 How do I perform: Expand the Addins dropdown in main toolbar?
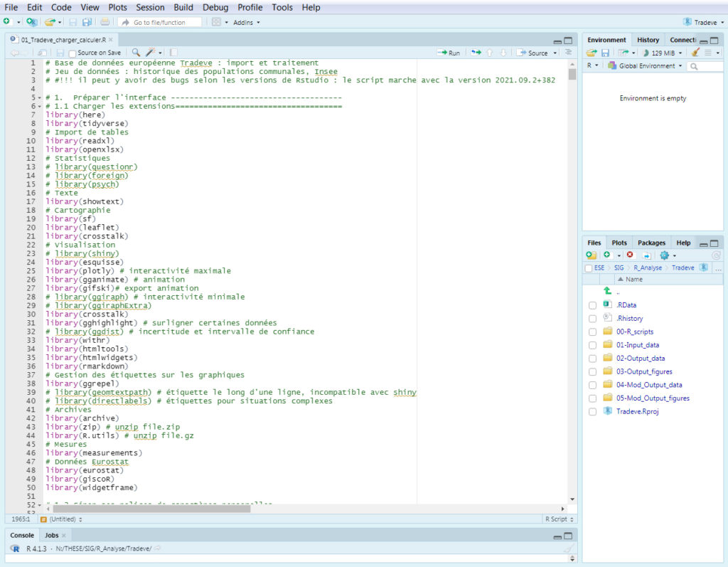pos(246,22)
